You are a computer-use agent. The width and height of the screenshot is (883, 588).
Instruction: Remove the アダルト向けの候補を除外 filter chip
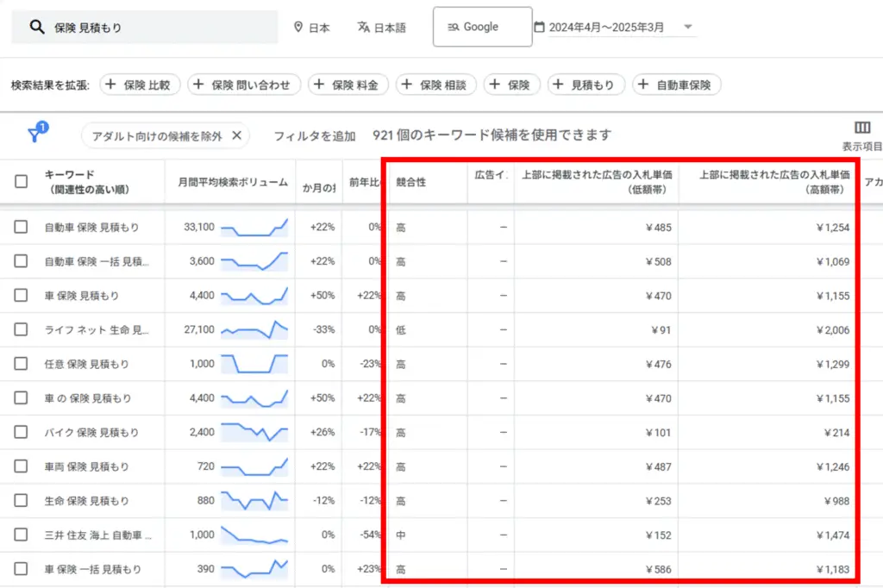tap(237, 135)
